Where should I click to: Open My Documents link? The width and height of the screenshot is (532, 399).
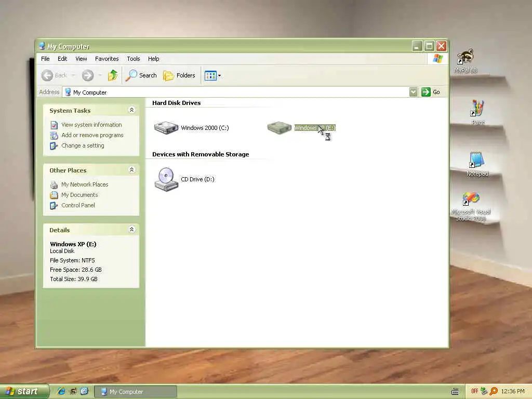79,195
